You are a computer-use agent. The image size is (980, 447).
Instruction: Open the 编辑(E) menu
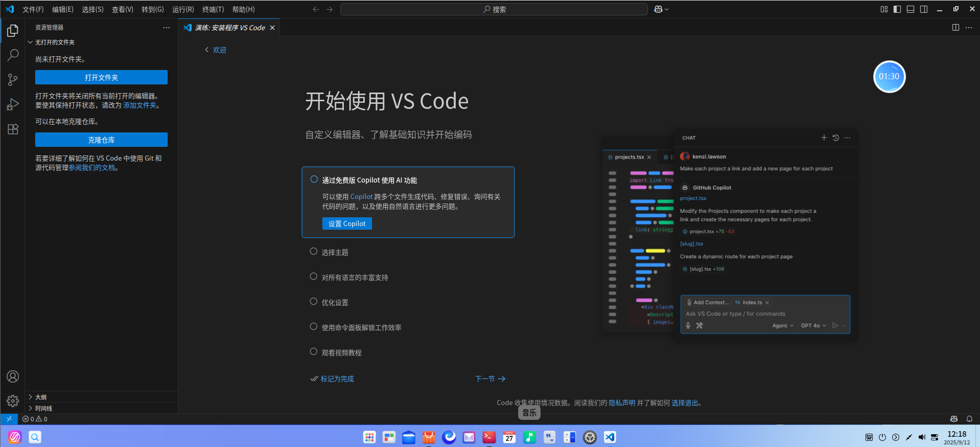[63, 9]
